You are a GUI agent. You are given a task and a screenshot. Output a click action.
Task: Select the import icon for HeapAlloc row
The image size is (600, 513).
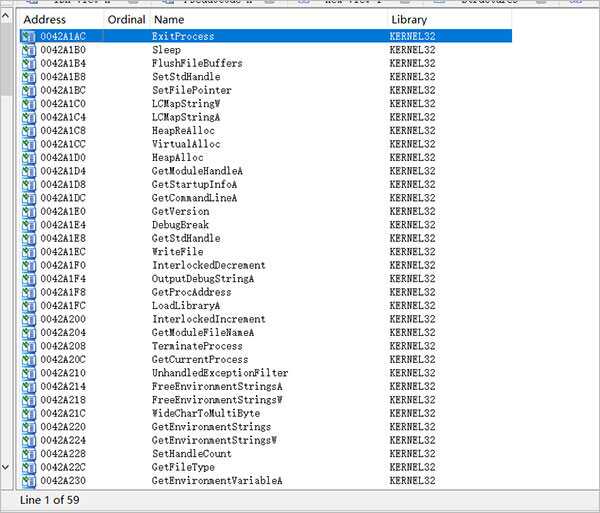pos(29,157)
